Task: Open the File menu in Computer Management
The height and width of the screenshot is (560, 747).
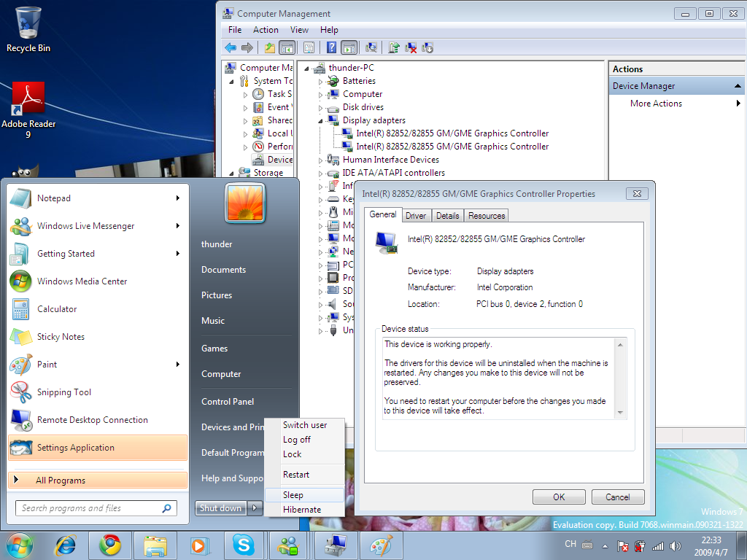Action: 235,29
